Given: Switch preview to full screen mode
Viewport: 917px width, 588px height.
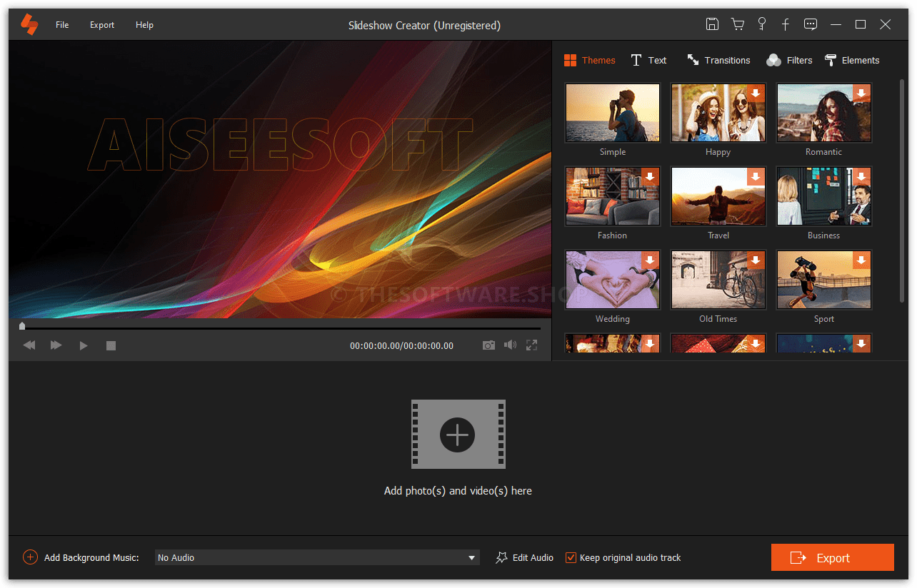Looking at the screenshot, I should 531,345.
